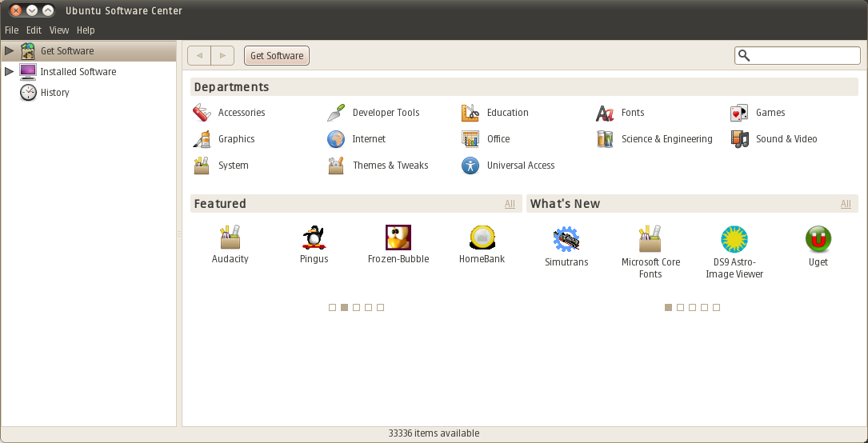This screenshot has height=443, width=868.
Task: Select the Simutrans app icon
Action: (566, 239)
